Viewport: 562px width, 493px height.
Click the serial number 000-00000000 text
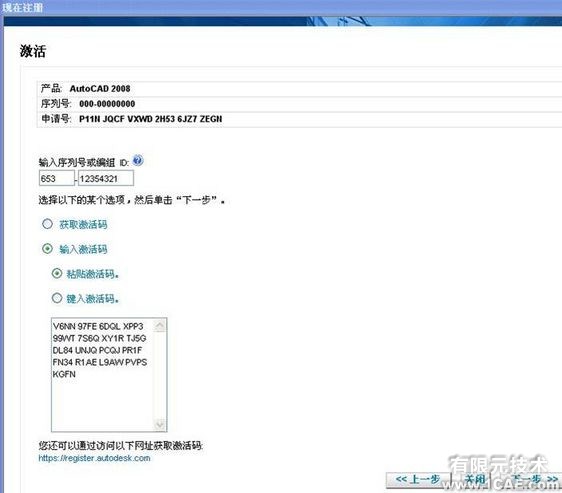(107, 104)
